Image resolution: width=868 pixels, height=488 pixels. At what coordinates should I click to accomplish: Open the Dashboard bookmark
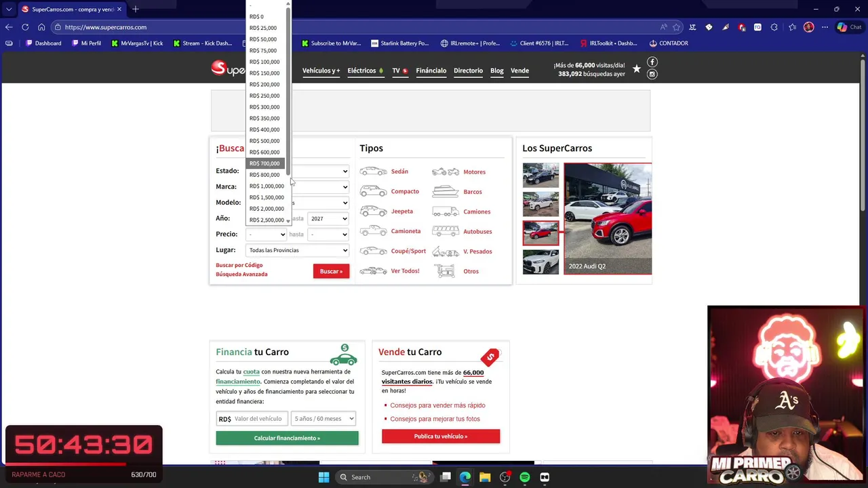43,43
